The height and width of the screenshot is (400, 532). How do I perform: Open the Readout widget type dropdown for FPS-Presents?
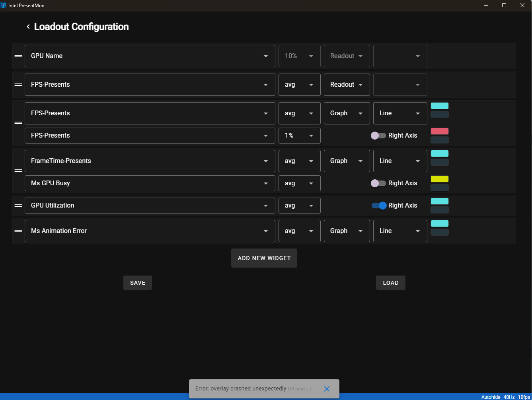click(347, 85)
